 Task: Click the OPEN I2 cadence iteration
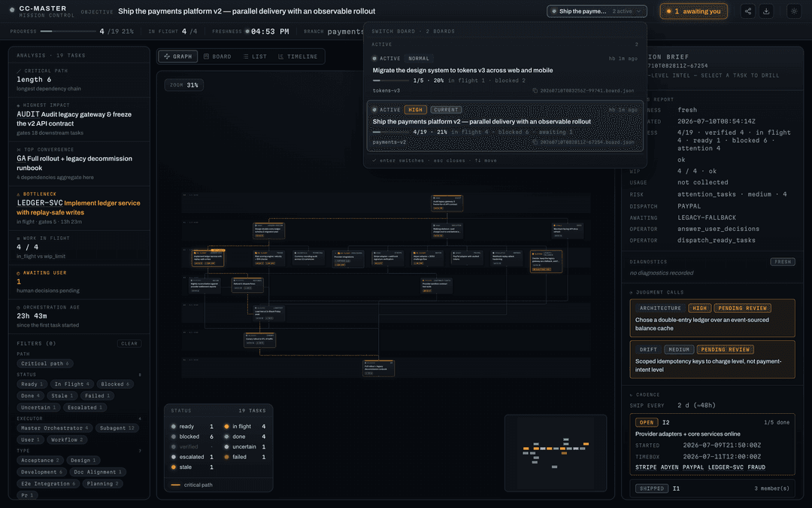(712, 444)
